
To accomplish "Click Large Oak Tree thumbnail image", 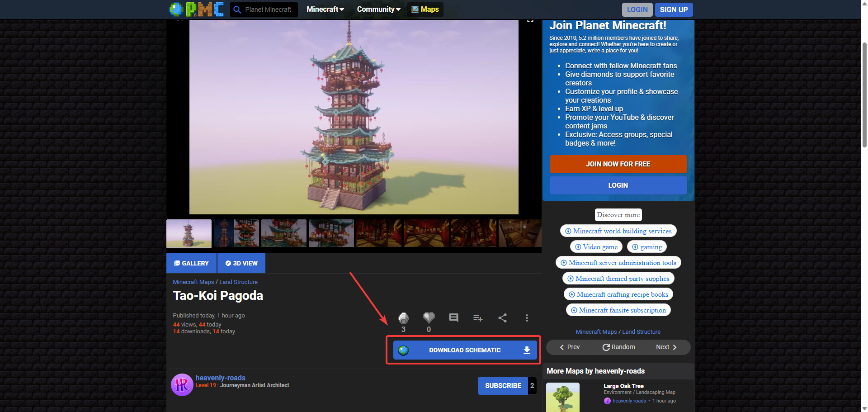I will (x=563, y=397).
